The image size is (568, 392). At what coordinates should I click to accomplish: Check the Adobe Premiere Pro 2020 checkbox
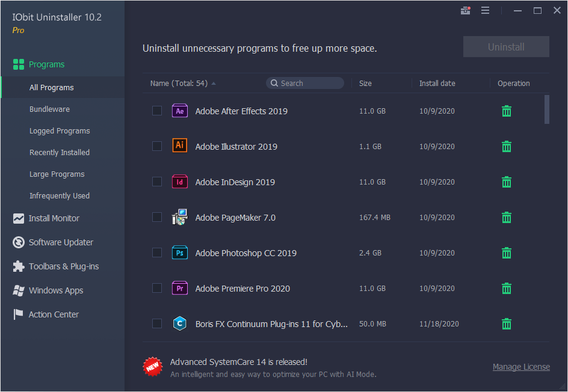[x=157, y=288]
